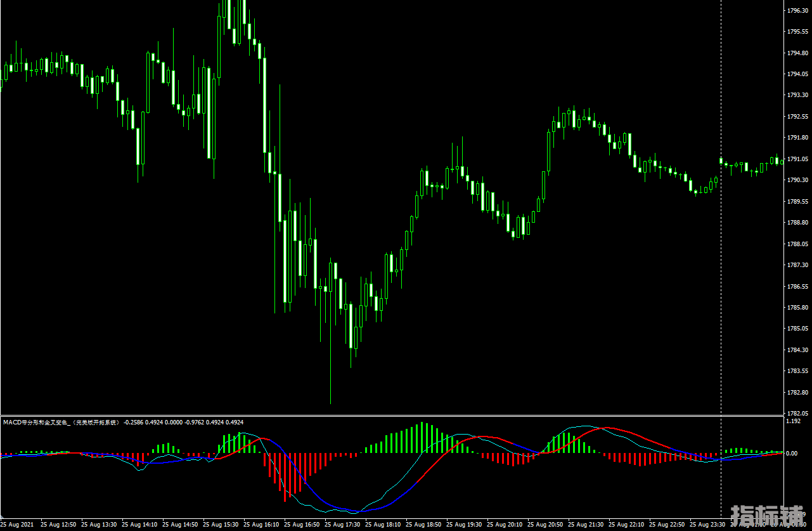
Task: Click the 0.00 MACD scale label
Action: click(792, 454)
